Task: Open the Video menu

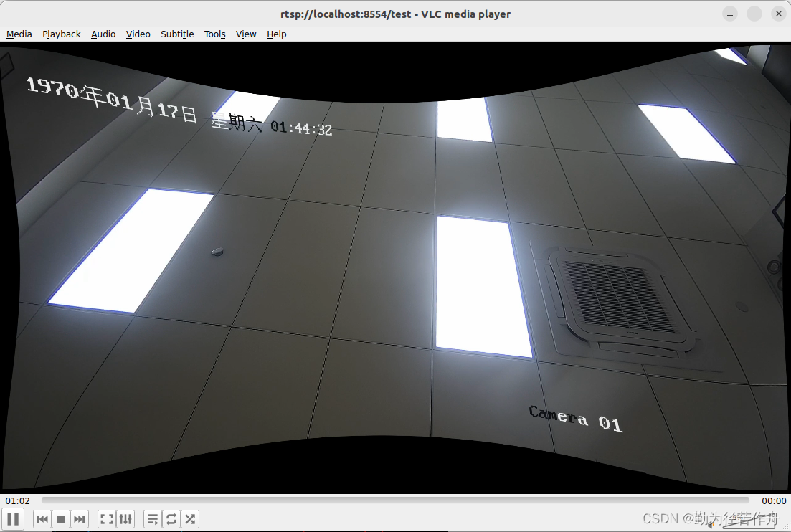Action: [138, 34]
